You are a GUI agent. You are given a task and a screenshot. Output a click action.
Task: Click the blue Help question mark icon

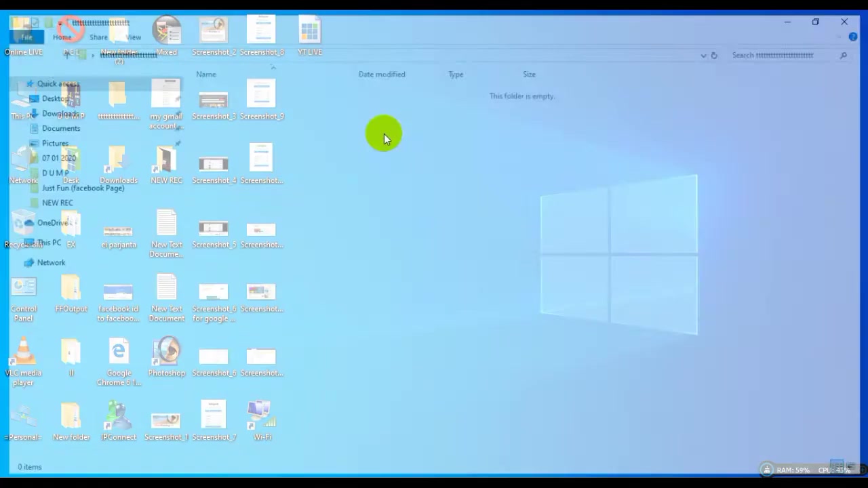853,37
